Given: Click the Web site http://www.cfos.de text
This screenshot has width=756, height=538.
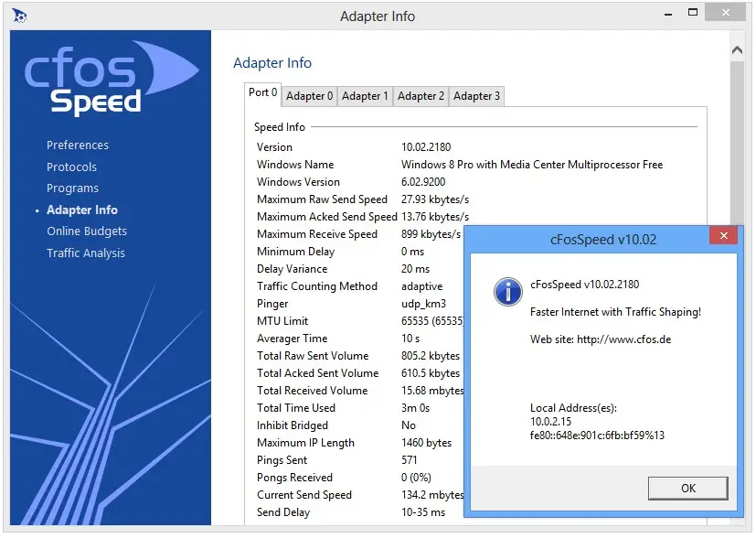Looking at the screenshot, I should pos(601,339).
